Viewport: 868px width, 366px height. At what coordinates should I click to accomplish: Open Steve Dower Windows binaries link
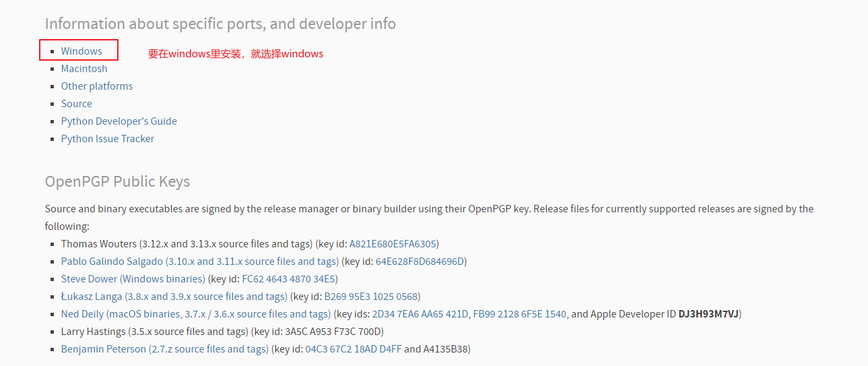tap(133, 279)
